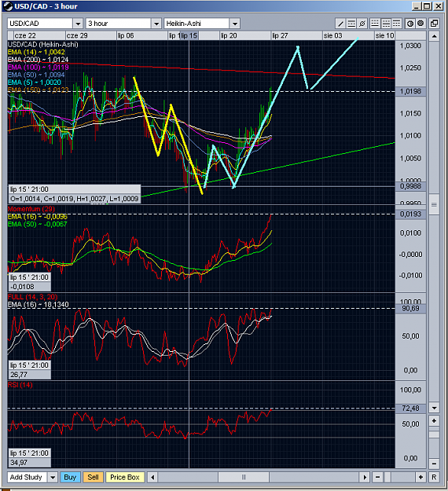
Task: Click the 3 hour timeframe field
Action: point(119,24)
